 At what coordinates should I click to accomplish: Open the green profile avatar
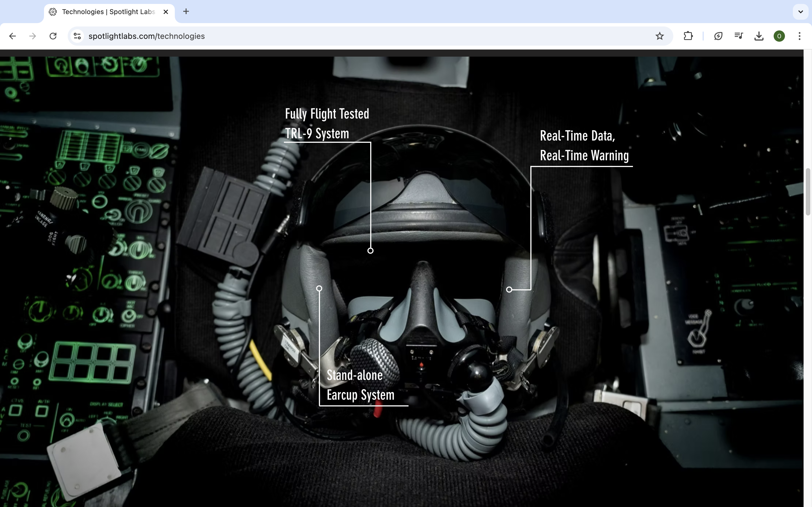pyautogui.click(x=779, y=36)
